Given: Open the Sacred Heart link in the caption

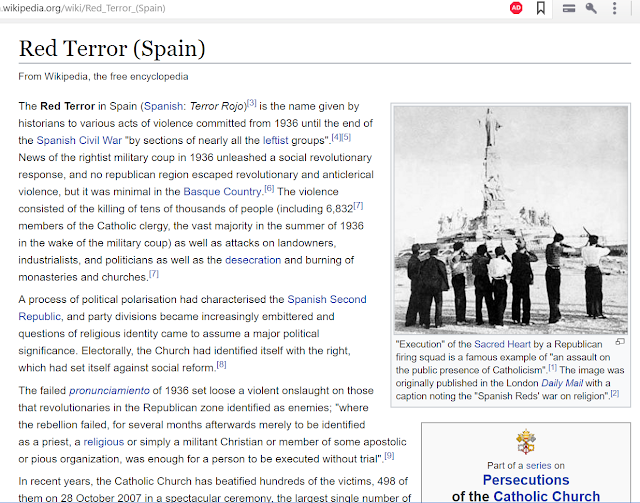Looking at the screenshot, I should (x=502, y=344).
